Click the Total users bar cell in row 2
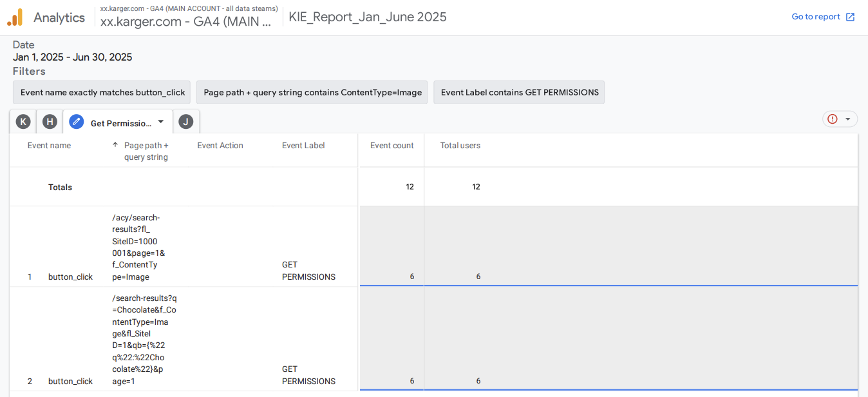 click(641, 338)
